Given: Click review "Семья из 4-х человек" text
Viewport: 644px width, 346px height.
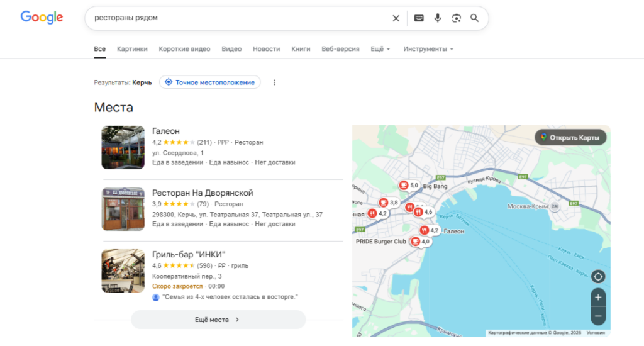Looking at the screenshot, I should pyautogui.click(x=230, y=297).
